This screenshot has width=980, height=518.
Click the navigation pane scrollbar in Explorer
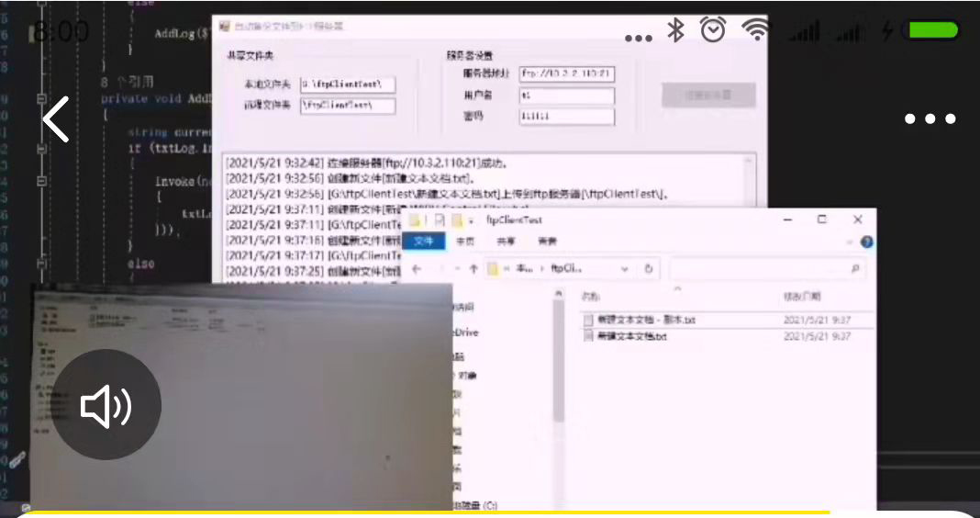coord(558,363)
